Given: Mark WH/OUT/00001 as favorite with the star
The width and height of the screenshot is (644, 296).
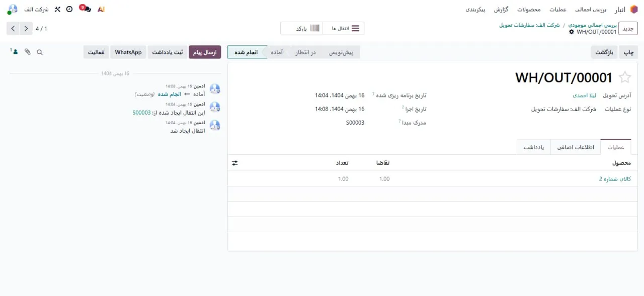Looking at the screenshot, I should tap(624, 77).
